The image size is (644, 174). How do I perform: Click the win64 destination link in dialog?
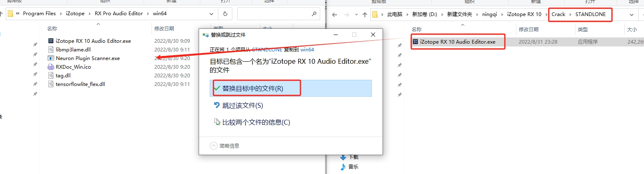[x=307, y=50]
